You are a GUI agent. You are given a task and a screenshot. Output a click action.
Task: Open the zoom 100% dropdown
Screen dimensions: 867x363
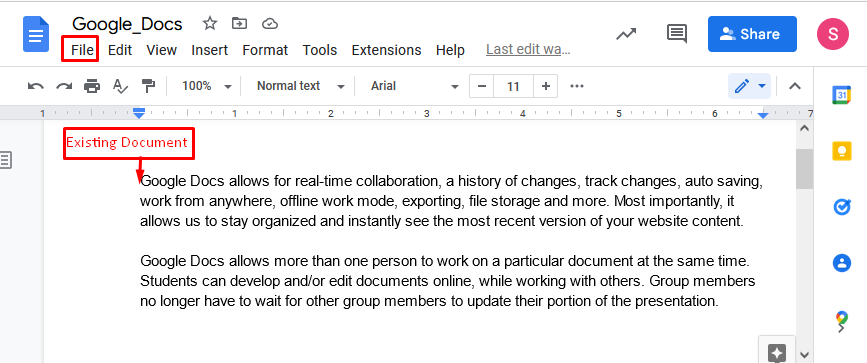point(207,86)
